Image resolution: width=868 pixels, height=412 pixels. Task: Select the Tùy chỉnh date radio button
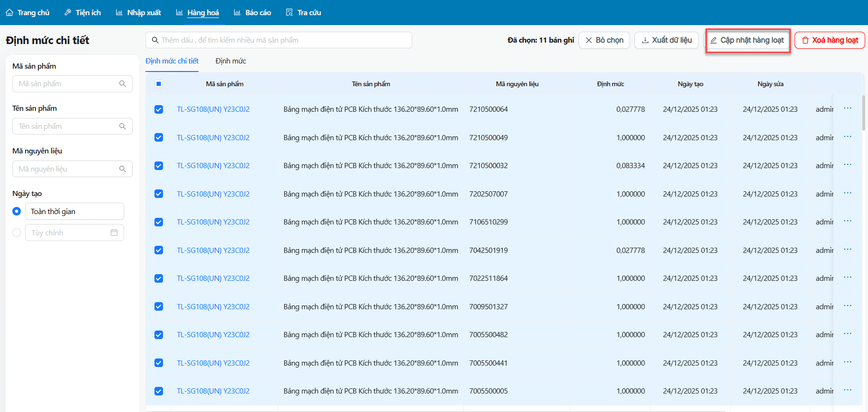(17, 233)
